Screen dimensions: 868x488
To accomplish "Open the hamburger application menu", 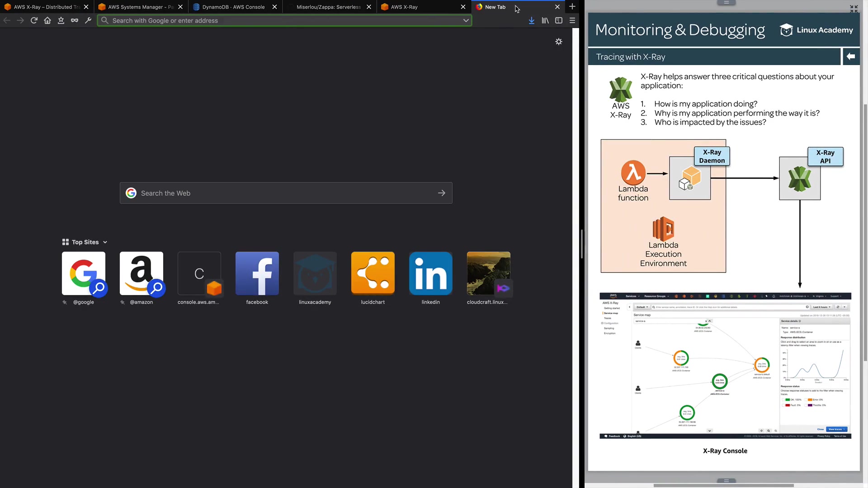I will click(x=572, y=20).
